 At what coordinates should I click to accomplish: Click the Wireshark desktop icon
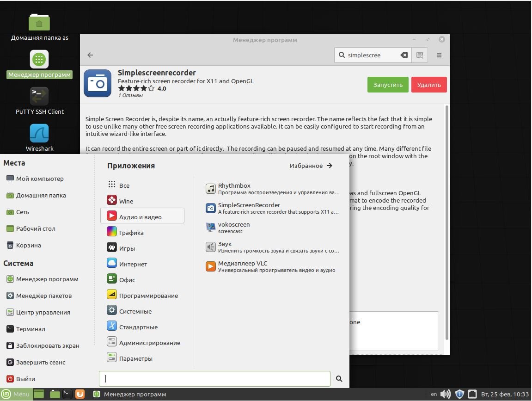click(39, 137)
